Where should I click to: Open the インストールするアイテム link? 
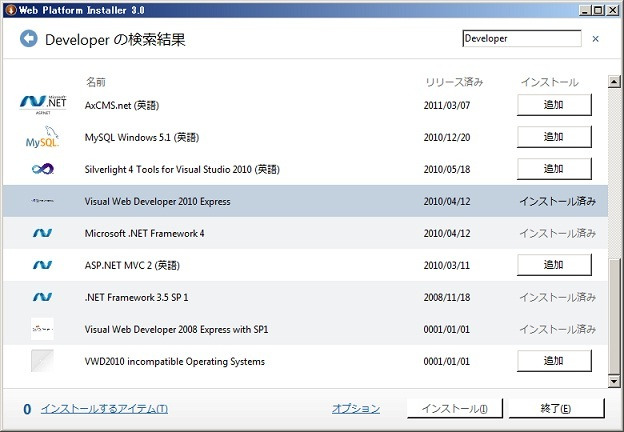point(104,409)
